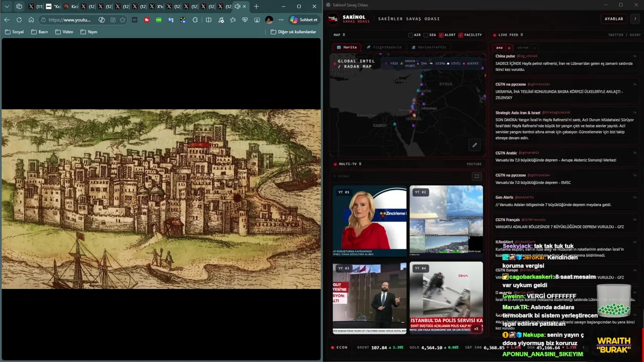
Task: Open AYARLAR settings in Sakinol
Action: pyautogui.click(x=614, y=19)
